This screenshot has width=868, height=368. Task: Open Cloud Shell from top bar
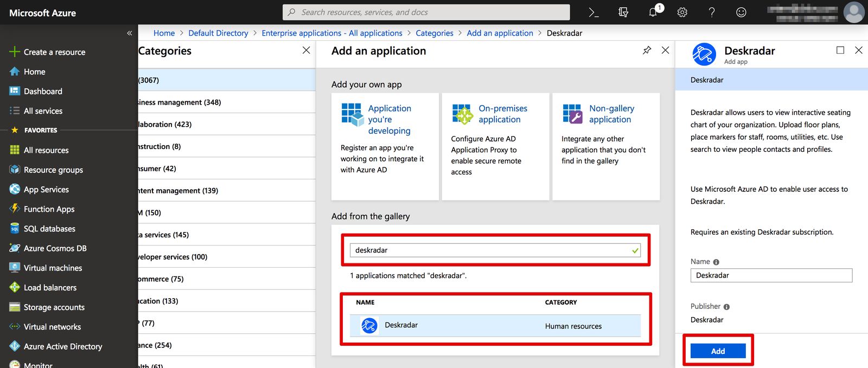pyautogui.click(x=594, y=12)
